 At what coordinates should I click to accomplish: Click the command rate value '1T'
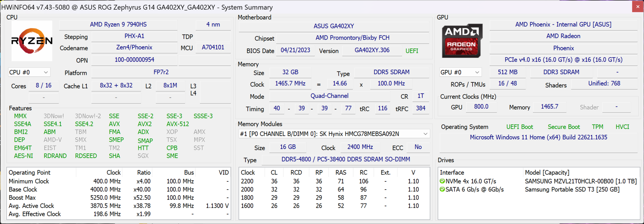(421, 96)
